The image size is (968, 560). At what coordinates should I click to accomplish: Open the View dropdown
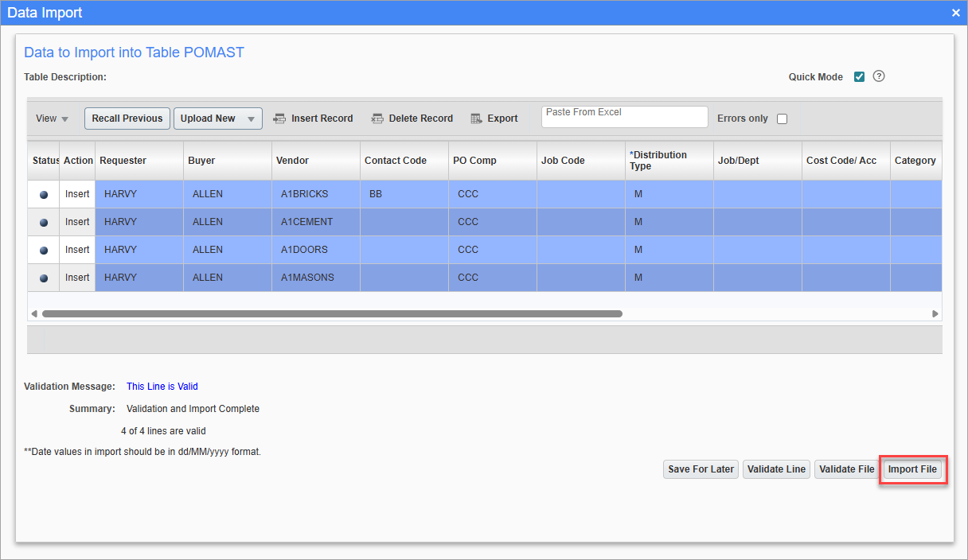[51, 118]
